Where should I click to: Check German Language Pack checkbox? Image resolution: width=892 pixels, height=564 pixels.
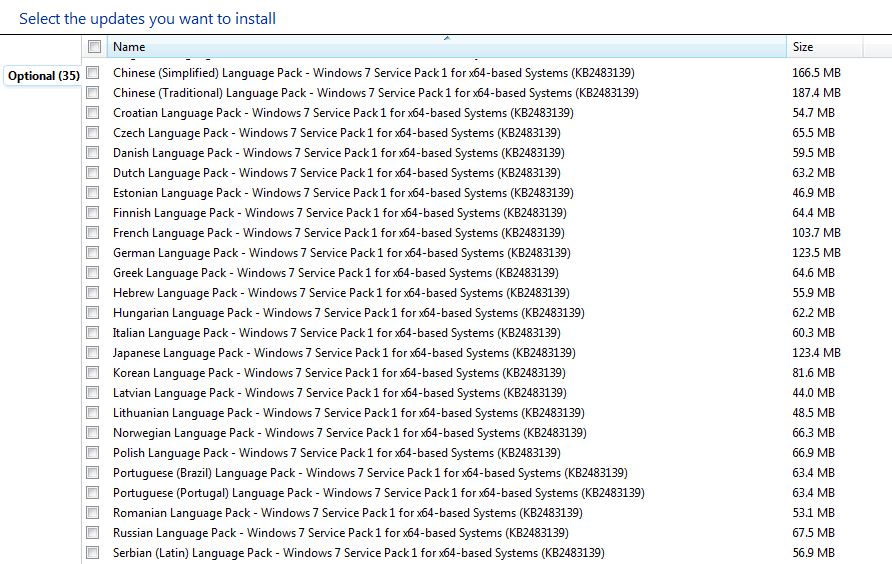click(93, 252)
